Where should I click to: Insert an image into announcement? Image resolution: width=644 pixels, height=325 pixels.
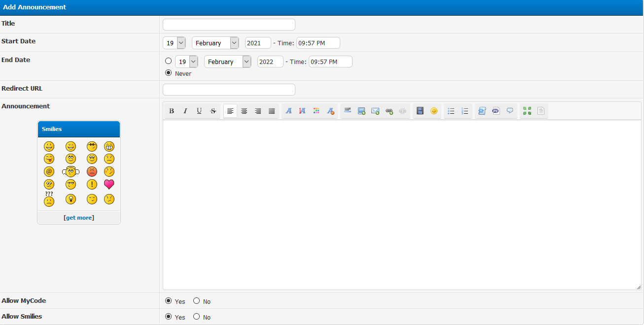[361, 111]
